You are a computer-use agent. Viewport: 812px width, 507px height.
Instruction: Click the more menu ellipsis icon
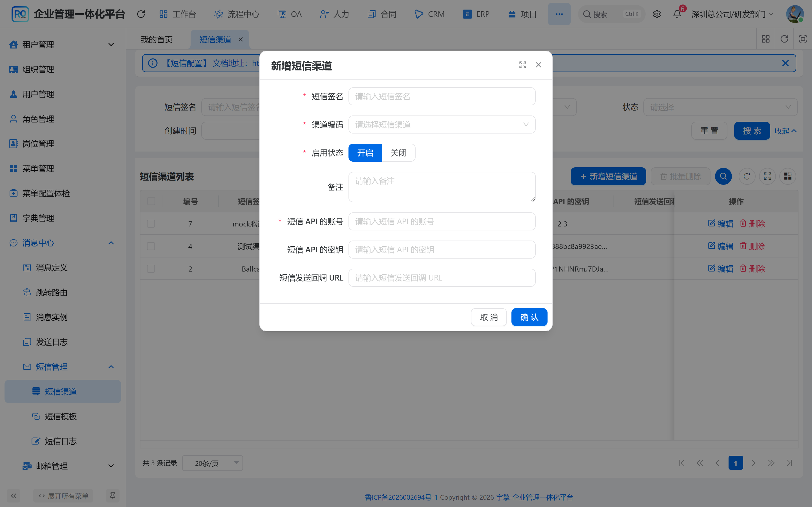559,14
